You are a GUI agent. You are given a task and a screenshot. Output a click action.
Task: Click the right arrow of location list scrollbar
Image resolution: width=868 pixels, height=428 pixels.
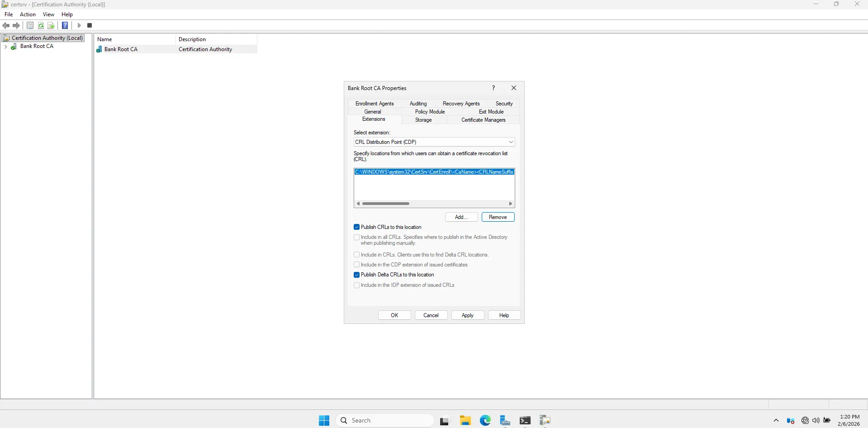511,204
